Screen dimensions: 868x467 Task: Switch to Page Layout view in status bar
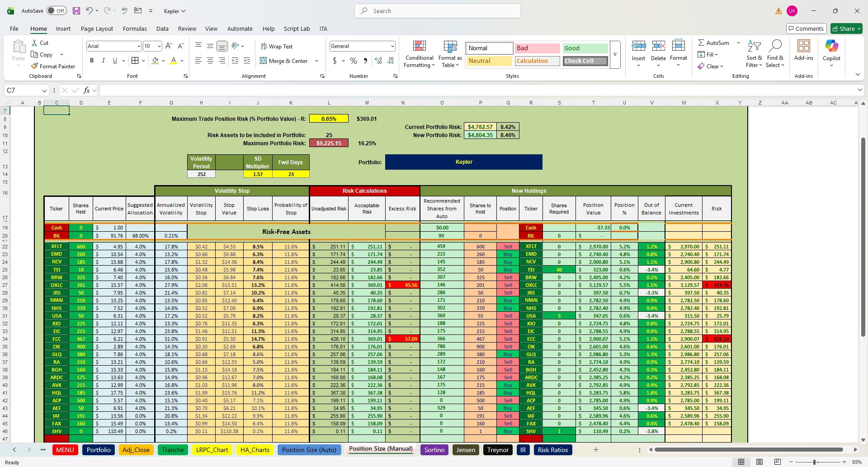(759, 462)
